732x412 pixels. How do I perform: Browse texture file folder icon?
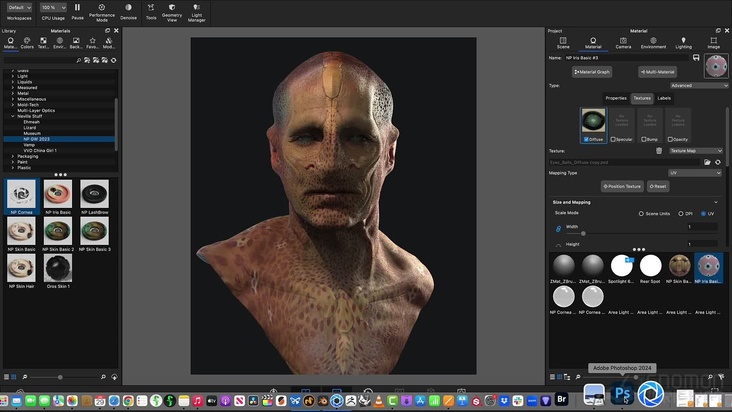(707, 162)
